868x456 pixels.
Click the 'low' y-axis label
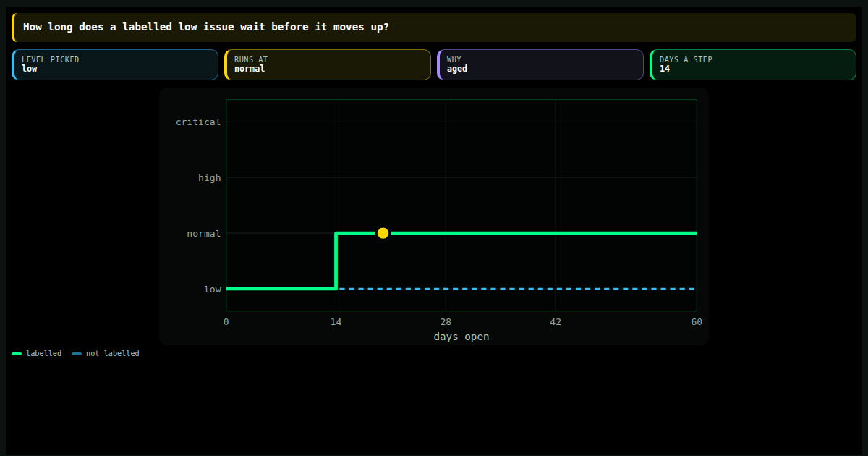pos(213,290)
